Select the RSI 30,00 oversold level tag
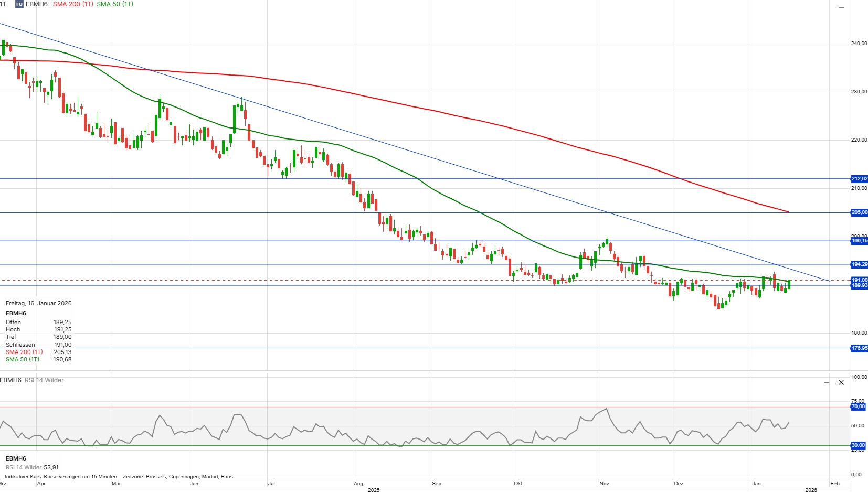Screen dimensions: 868x492 (x=858, y=445)
